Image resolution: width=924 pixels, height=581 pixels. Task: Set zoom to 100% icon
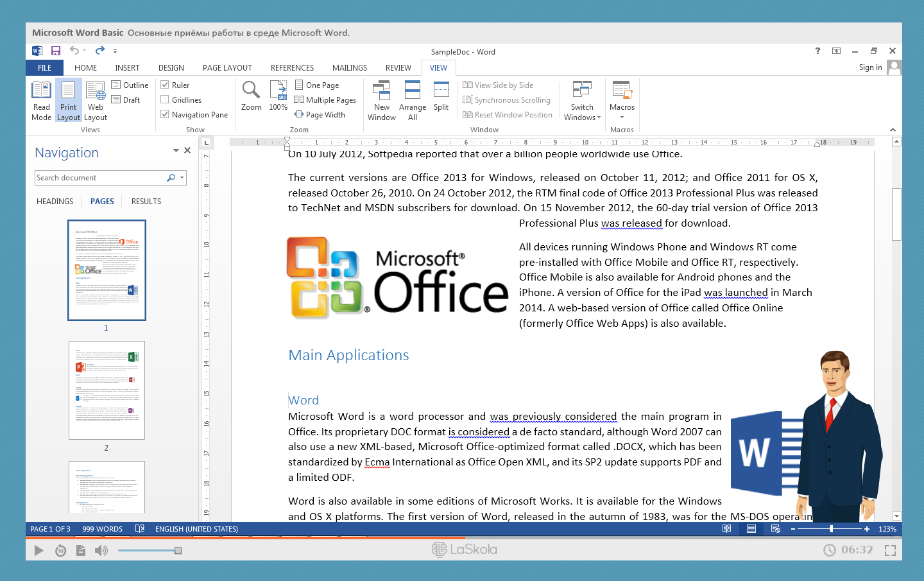click(x=278, y=96)
